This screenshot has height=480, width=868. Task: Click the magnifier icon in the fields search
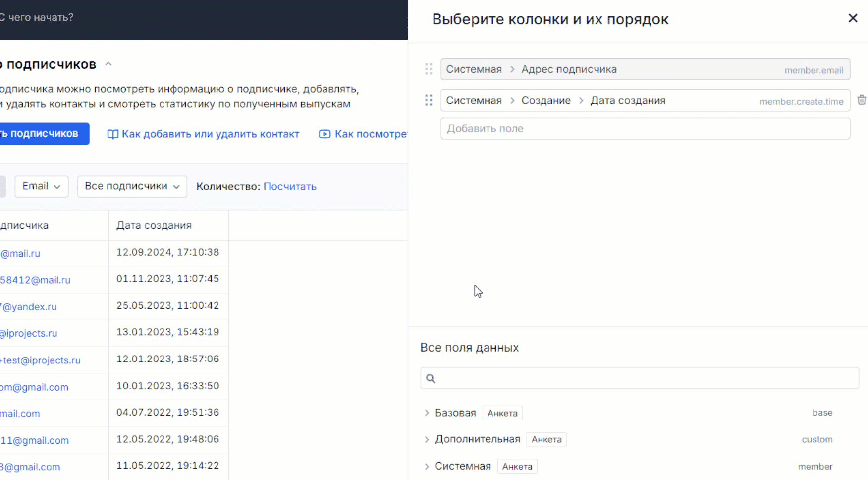431,378
